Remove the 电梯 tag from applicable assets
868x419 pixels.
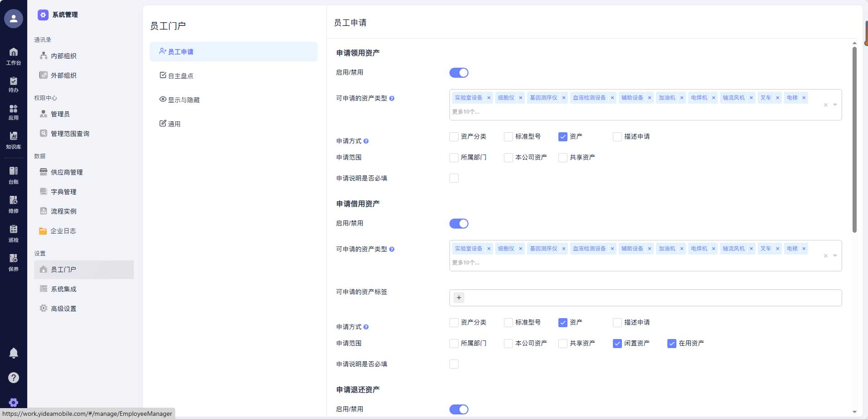[x=804, y=98]
